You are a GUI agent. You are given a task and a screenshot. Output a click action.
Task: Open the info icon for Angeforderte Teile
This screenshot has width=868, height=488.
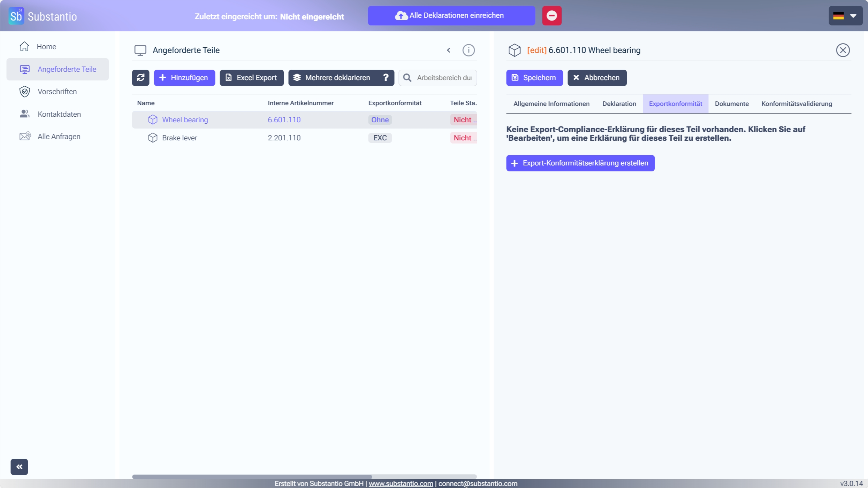pyautogui.click(x=468, y=50)
